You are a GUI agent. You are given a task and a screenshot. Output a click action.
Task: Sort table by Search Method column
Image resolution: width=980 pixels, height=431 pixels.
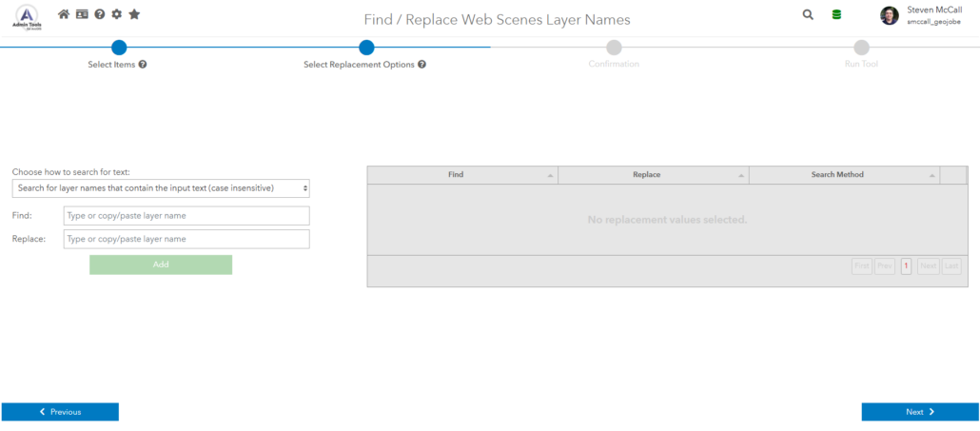844,175
